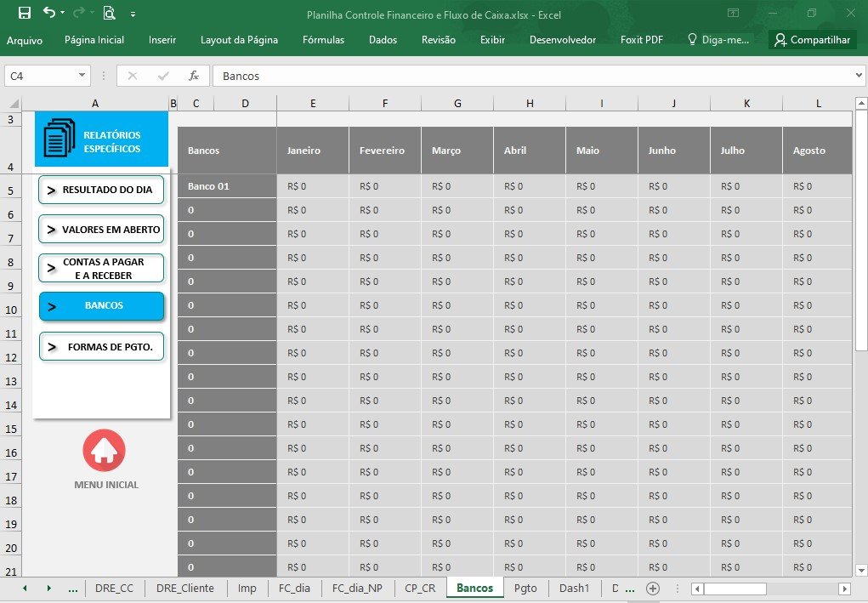This screenshot has height=603, width=868.
Task: Open the undo history dropdown arrow
Action: coord(63,13)
